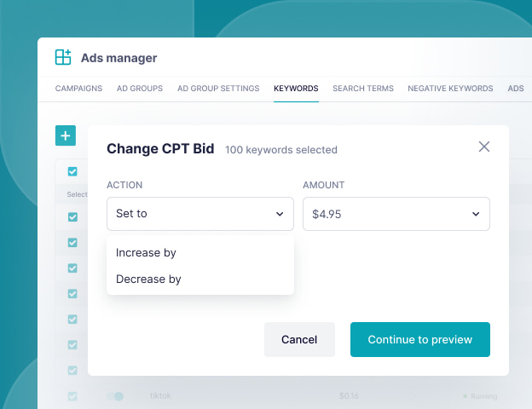532x409 pixels.
Task: Go to Ad Group Settings tab
Action: (218, 89)
